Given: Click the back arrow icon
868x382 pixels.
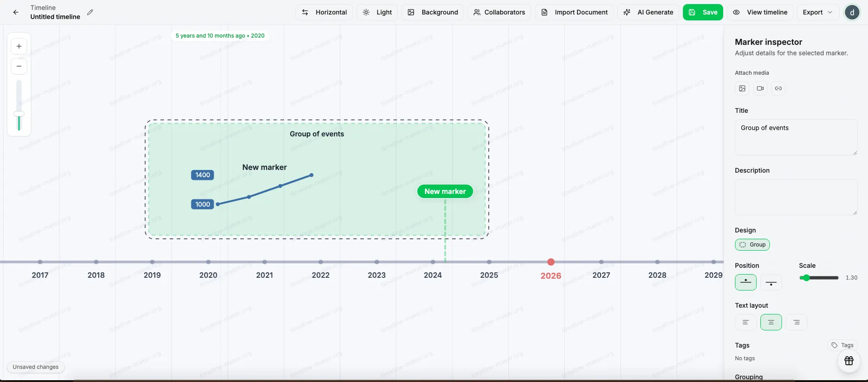Looking at the screenshot, I should (16, 12).
